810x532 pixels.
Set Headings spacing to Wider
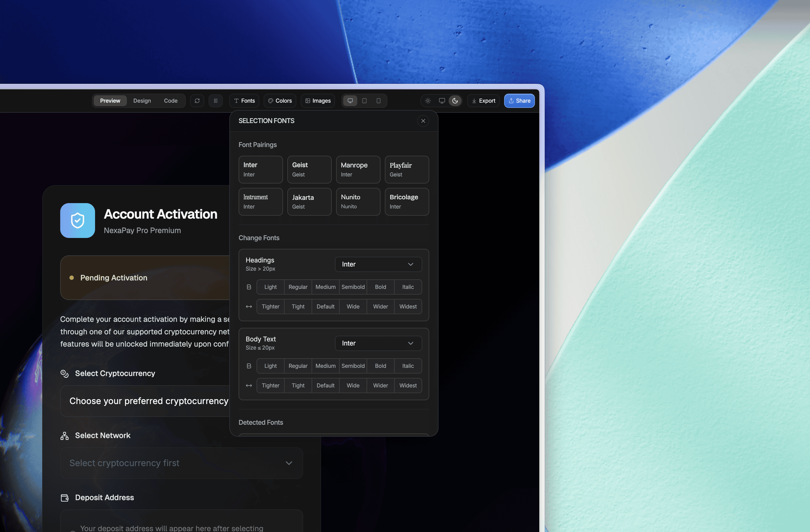click(380, 307)
